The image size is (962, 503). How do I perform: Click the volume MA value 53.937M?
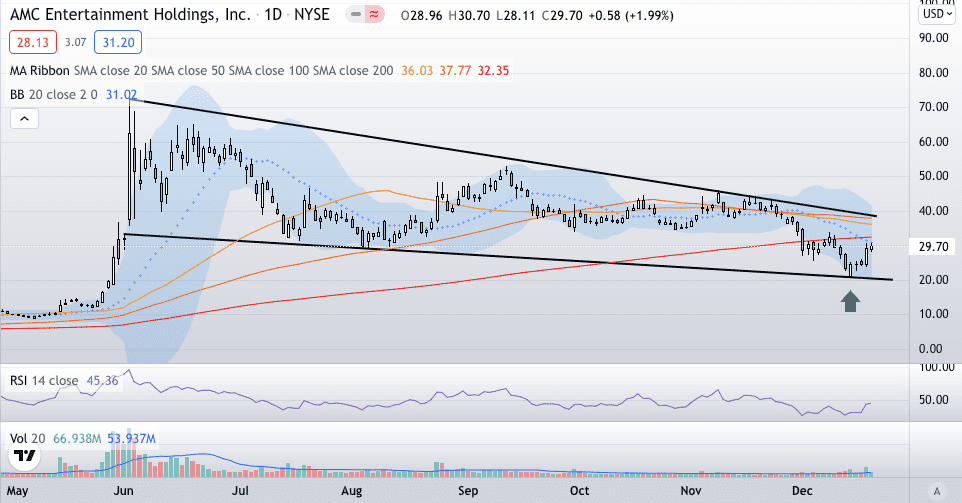(x=131, y=439)
